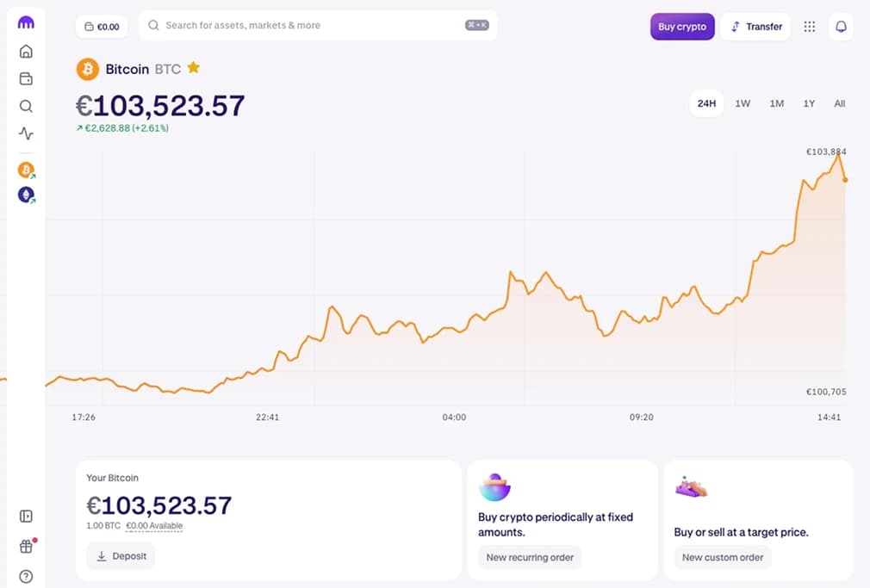Click the gift rewards icon

pyautogui.click(x=26, y=547)
